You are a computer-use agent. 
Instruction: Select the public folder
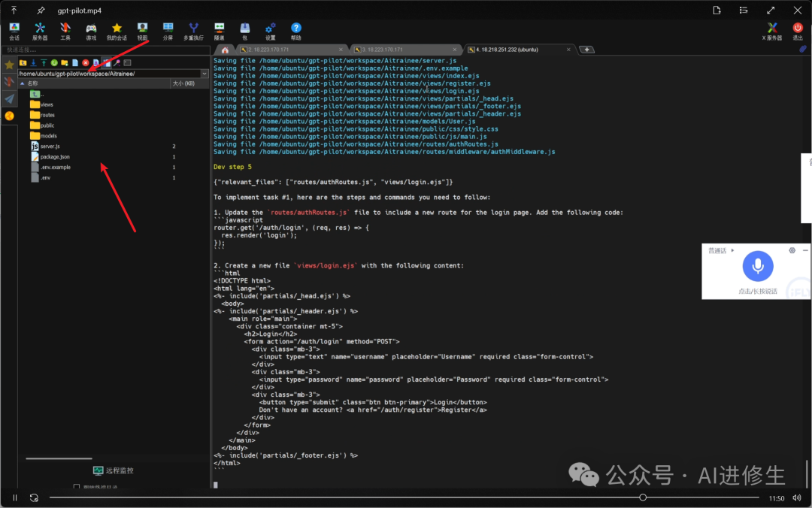click(x=42, y=125)
